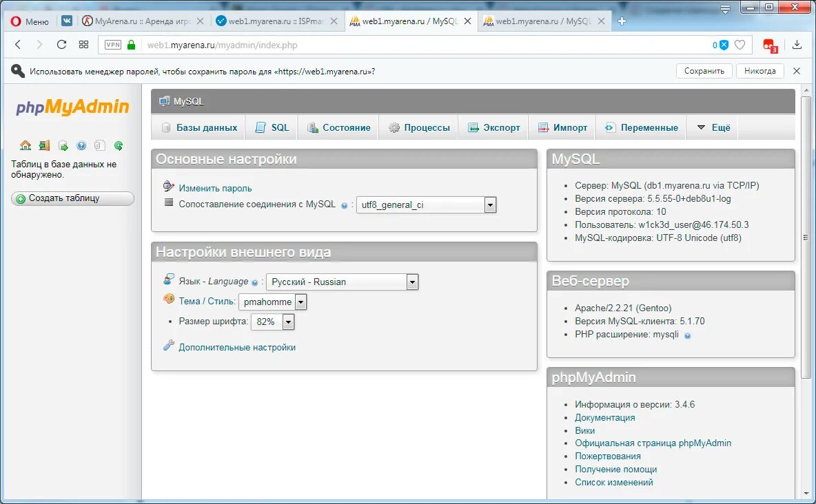The height and width of the screenshot is (504, 816).
Task: Click Сохранить password button
Action: point(704,71)
